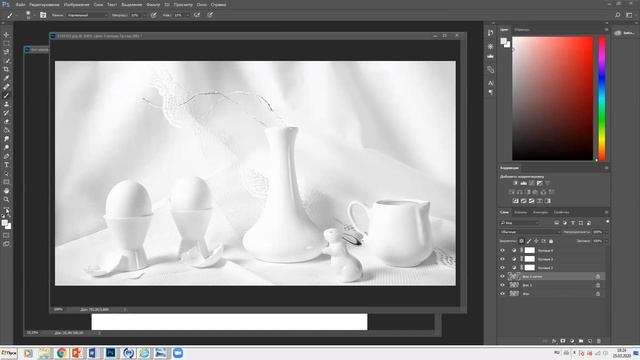Select the Zoom tool
Viewport: 640px width, 360px height.
[x=6, y=200]
